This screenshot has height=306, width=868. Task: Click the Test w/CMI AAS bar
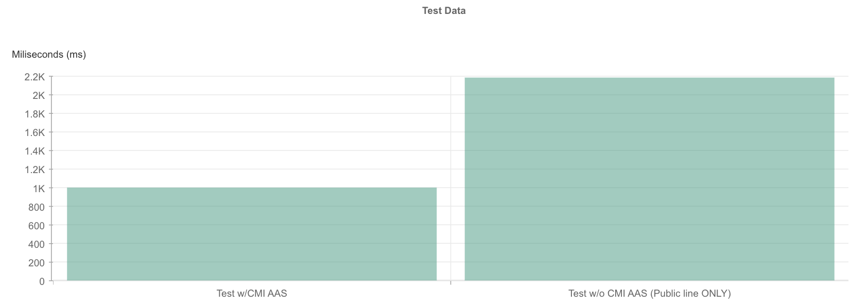click(252, 234)
